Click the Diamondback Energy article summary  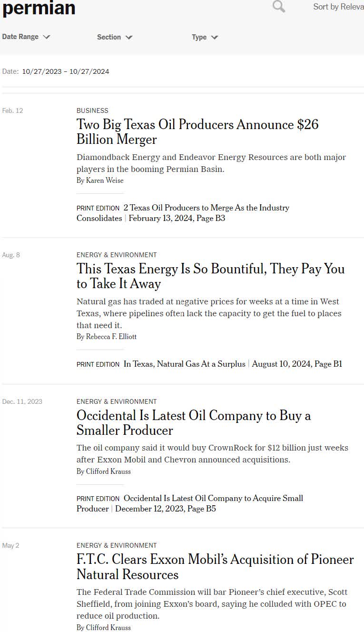[x=211, y=163]
